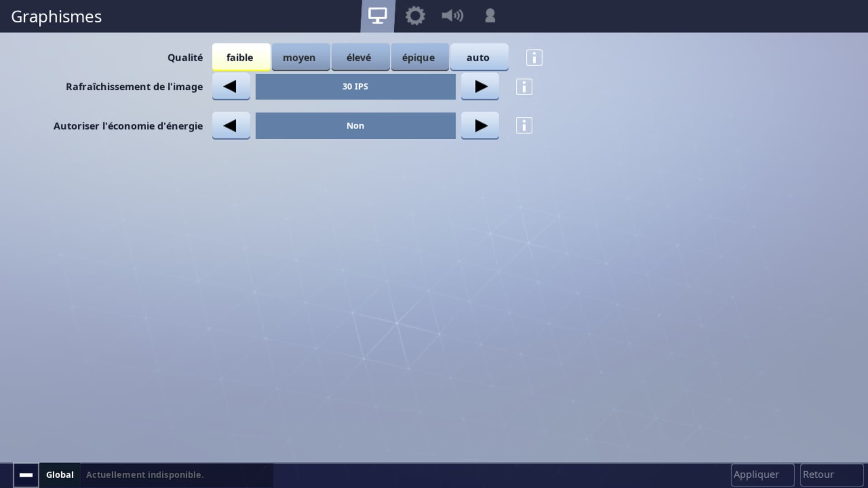Click left arrow to decrease image refresh rate
868x488 pixels.
(231, 86)
